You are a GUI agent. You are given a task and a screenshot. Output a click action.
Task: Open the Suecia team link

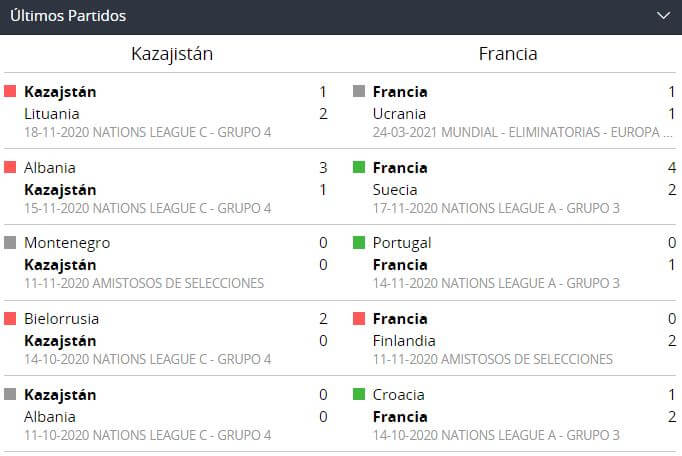395,190
